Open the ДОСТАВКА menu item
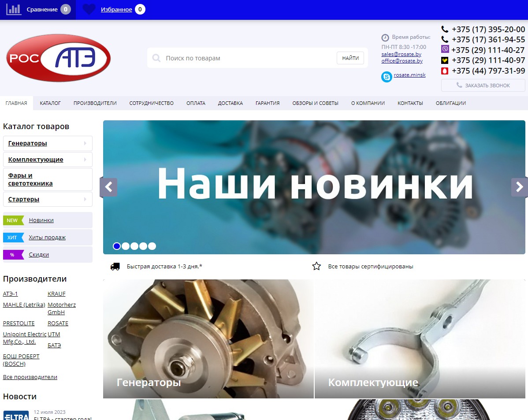Viewport: 528px width, 420px height. click(x=231, y=103)
